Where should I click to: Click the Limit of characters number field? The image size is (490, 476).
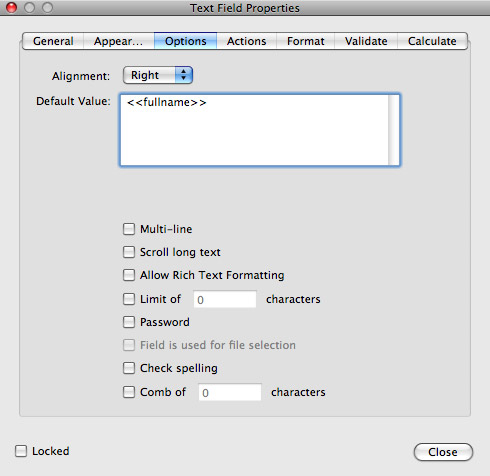pos(225,299)
